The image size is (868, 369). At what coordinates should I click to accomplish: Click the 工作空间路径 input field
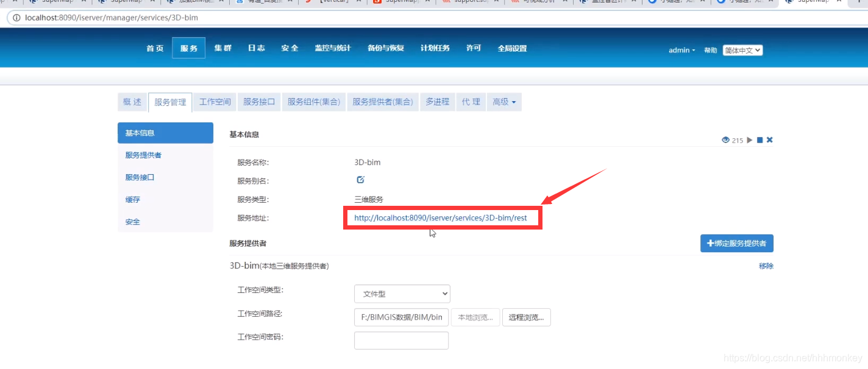[x=402, y=317]
